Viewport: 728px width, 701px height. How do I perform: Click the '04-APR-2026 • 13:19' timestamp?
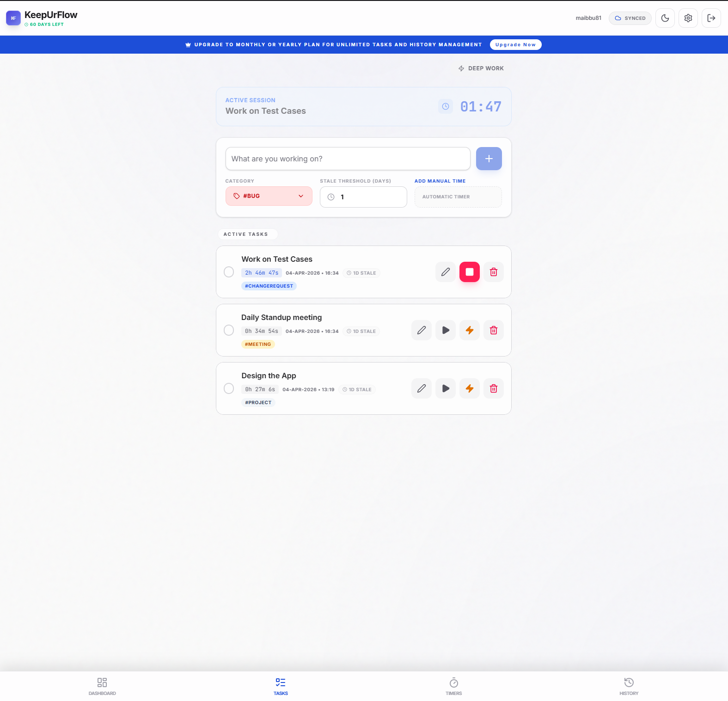[x=308, y=390]
